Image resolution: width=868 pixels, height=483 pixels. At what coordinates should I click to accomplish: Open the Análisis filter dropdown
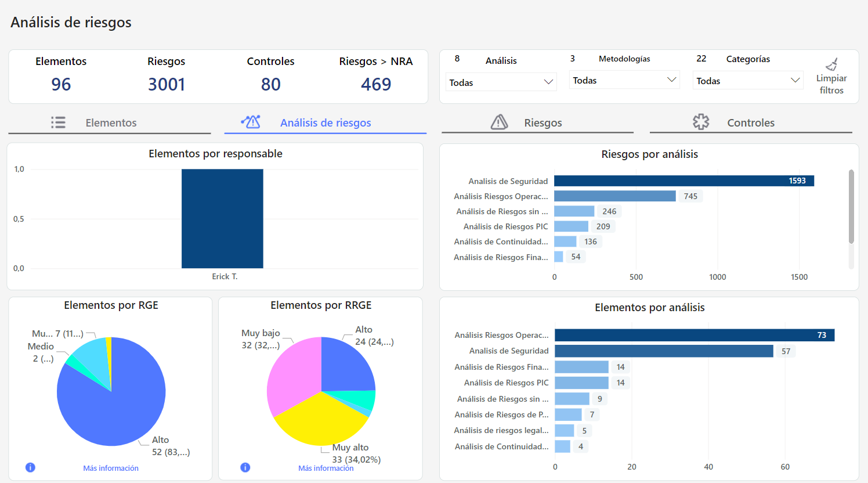point(501,82)
